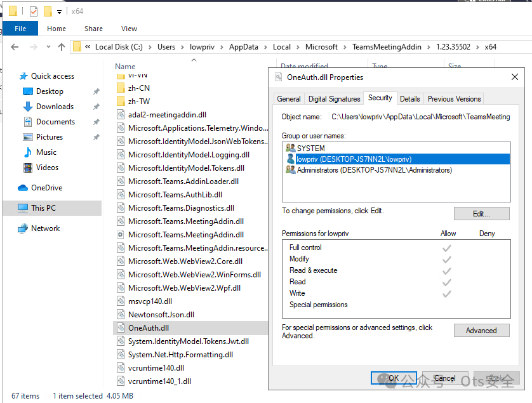Screen dimensions: 532x403
Task: Select Microsoft.Teams.AddinLoader.dll file
Action: [183, 182]
